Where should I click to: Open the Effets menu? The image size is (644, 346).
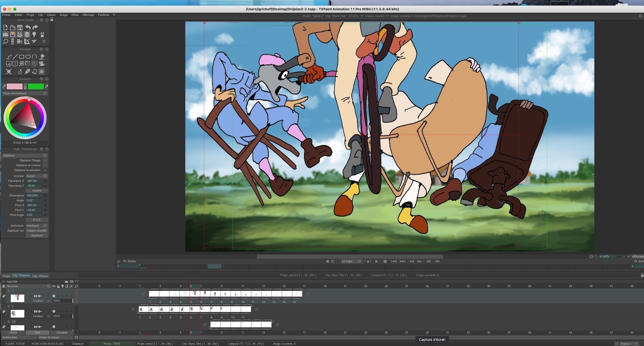75,15
